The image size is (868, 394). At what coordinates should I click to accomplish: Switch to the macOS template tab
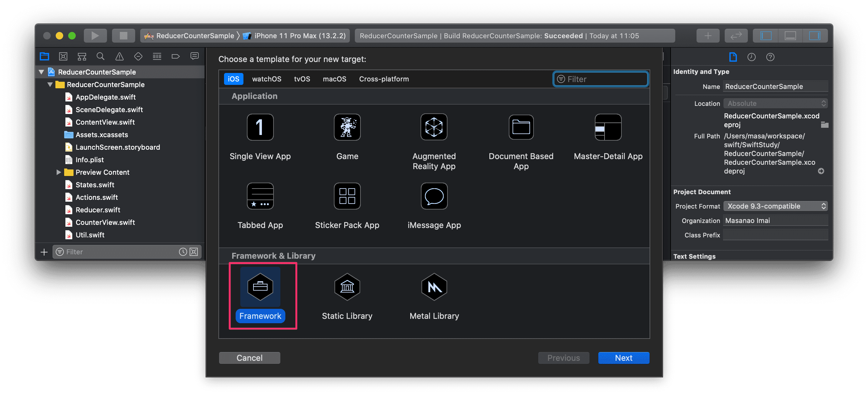pyautogui.click(x=334, y=79)
